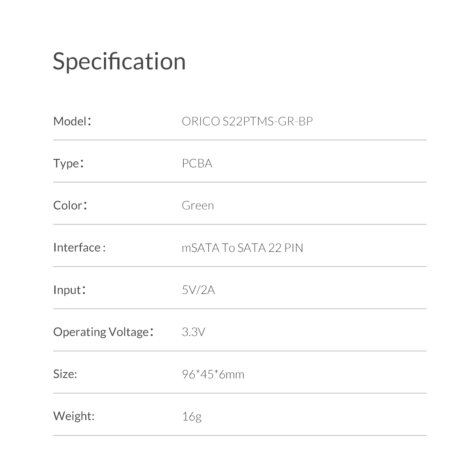Select the Operating Voltage label
476x476 pixels.
pyautogui.click(x=104, y=332)
